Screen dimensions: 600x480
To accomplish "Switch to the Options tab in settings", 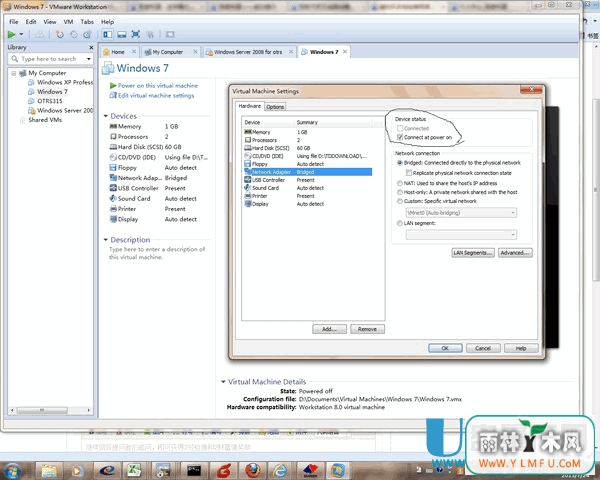I will [x=275, y=107].
